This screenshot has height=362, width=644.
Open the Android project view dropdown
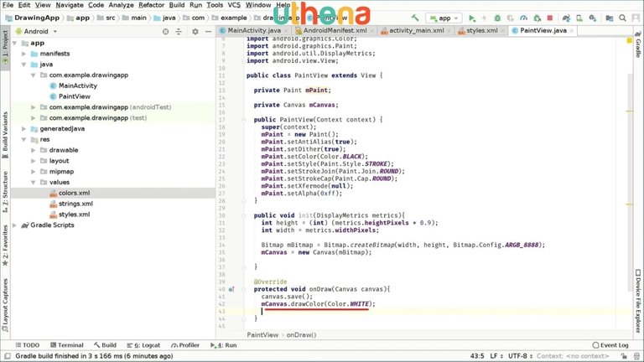tap(39, 31)
